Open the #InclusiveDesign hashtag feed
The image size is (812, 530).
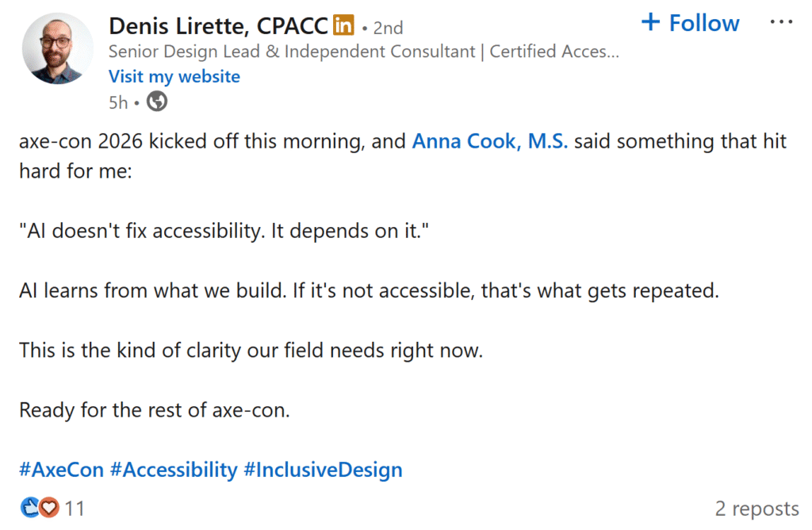323,469
